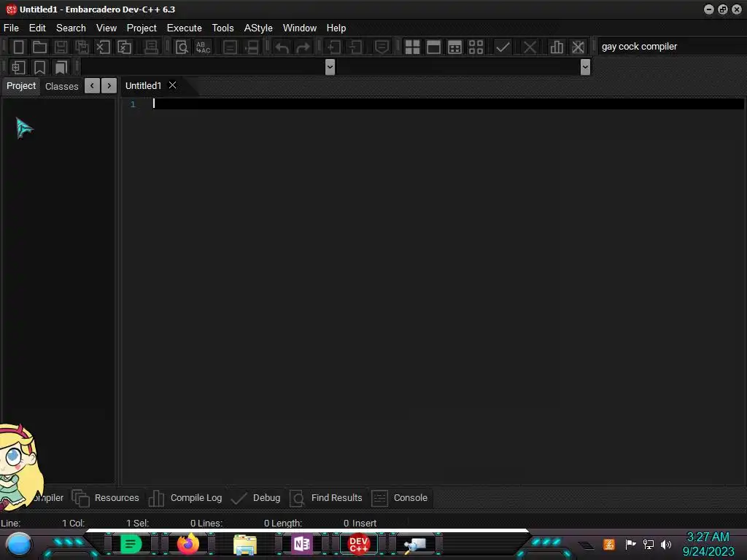
Task: Close the current file toolbar icon
Action: pyautogui.click(x=103, y=47)
